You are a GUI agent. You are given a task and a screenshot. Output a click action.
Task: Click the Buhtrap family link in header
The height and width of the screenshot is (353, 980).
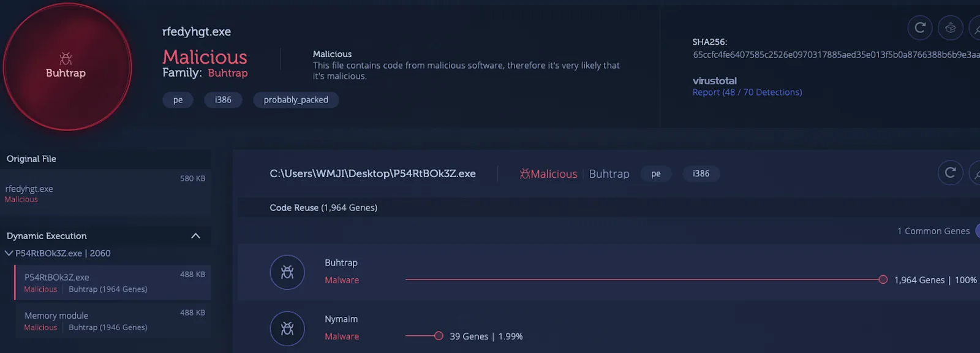point(228,73)
